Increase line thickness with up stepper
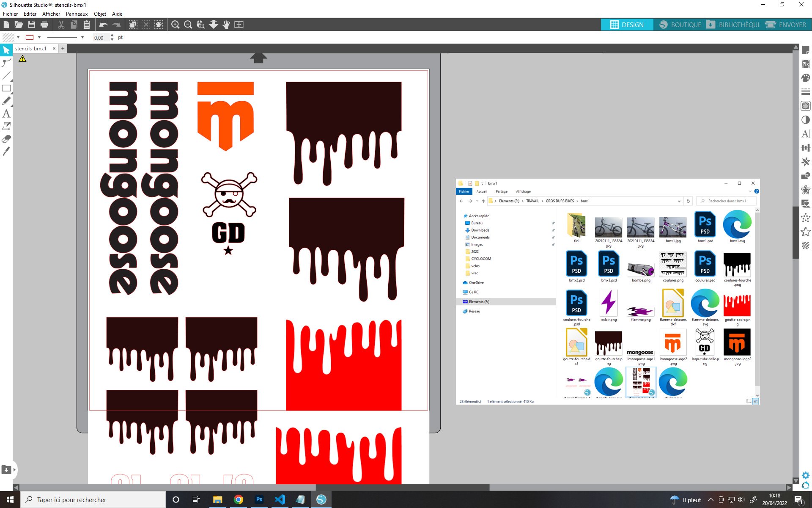Viewport: 812px width, 508px height. [x=112, y=35]
